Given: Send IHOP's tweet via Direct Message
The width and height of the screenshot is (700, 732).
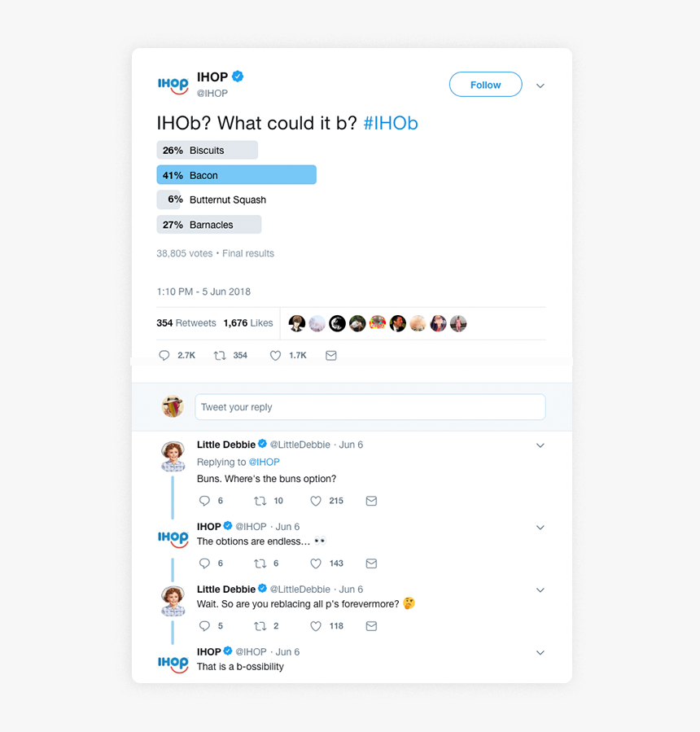Looking at the screenshot, I should (x=330, y=355).
